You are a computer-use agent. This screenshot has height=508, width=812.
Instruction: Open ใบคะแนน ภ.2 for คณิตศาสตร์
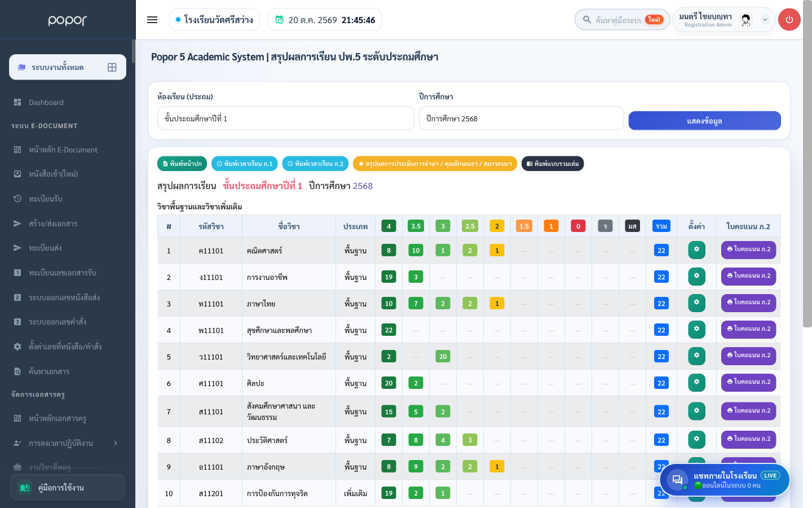pos(749,250)
